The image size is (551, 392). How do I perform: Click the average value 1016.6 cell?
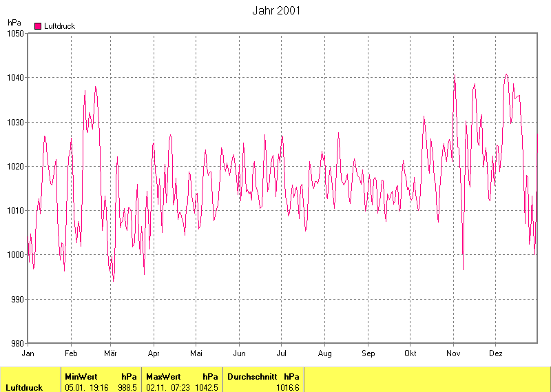click(288, 387)
